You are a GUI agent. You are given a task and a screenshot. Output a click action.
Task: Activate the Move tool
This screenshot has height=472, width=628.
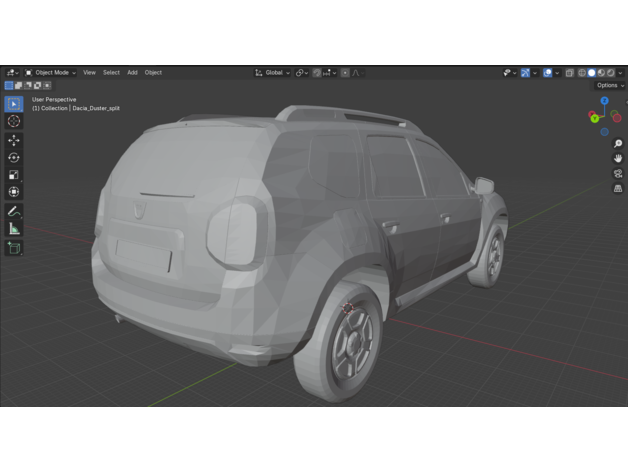pyautogui.click(x=14, y=141)
